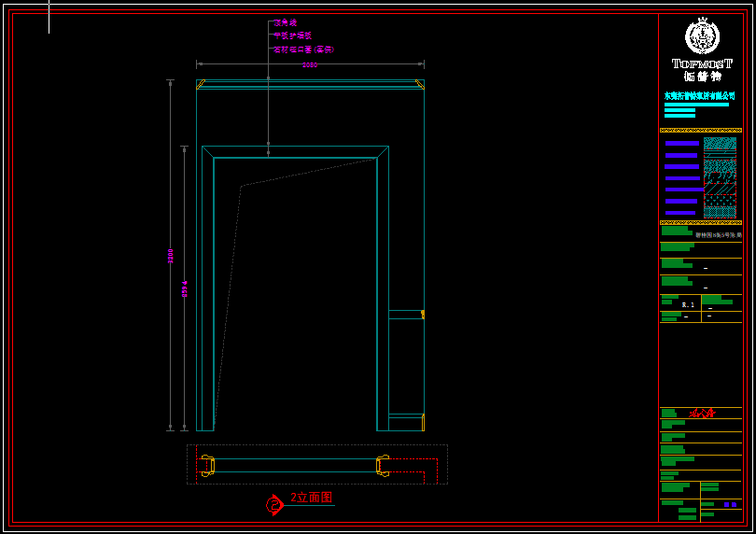
Task: Click the R.1 revision label in title block
Action: tap(688, 304)
